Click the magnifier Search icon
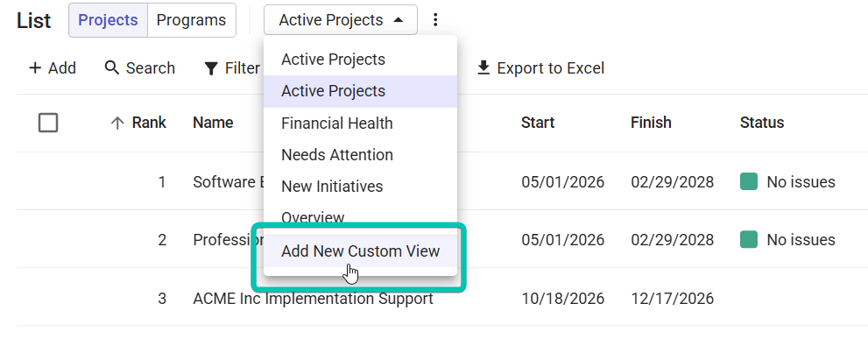 pos(112,68)
